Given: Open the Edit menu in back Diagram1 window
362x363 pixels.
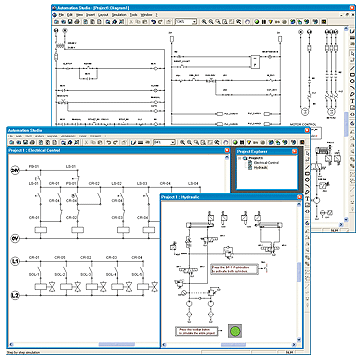Looking at the screenshot, I should coord(70,15).
